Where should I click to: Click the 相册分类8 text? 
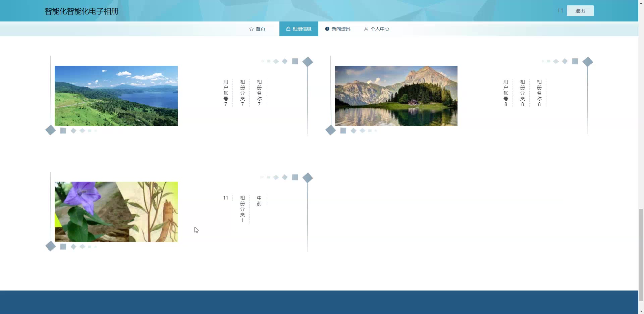point(523,93)
